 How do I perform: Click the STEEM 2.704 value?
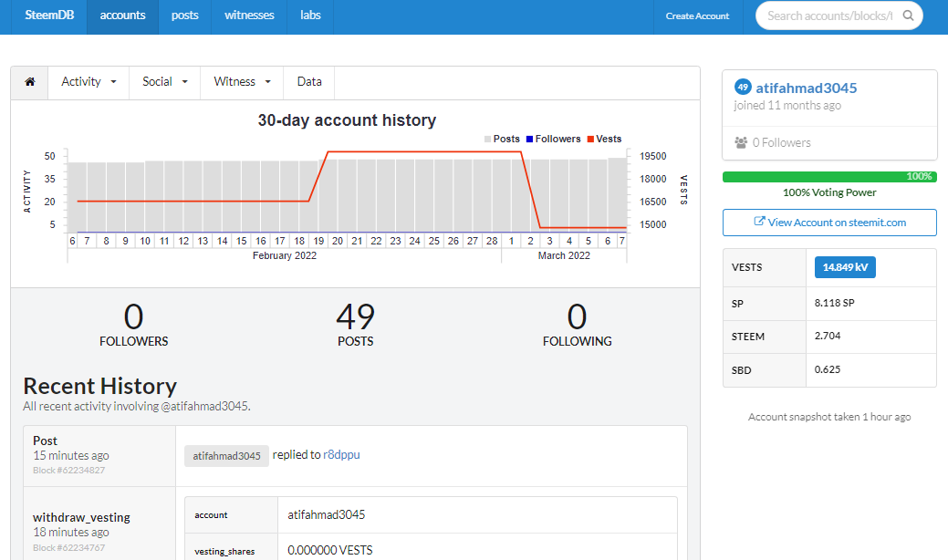coord(827,336)
